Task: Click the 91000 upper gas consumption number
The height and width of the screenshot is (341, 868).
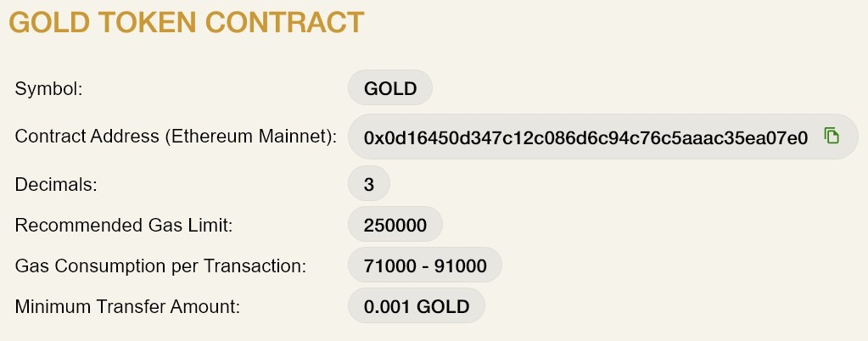Action: (x=461, y=266)
